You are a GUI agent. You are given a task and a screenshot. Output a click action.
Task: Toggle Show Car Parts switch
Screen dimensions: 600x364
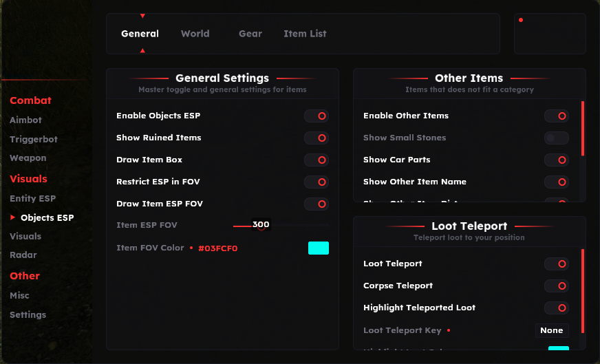point(556,160)
